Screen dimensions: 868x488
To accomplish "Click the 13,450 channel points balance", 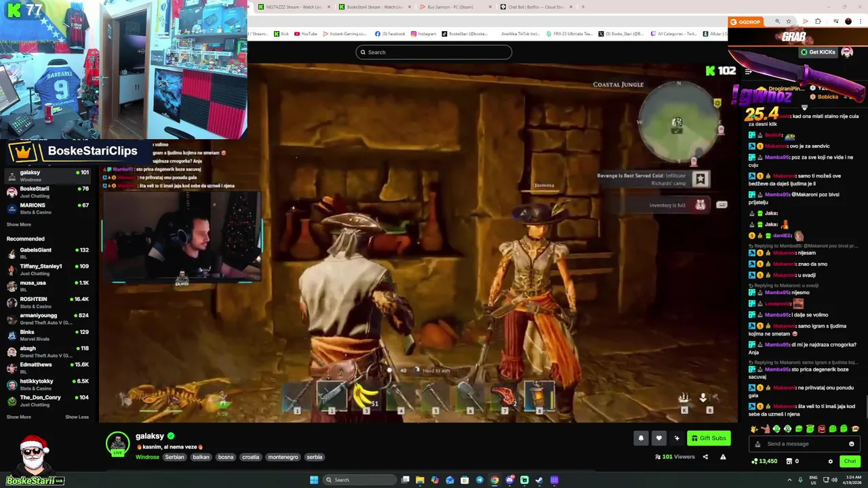I will coord(764,462).
